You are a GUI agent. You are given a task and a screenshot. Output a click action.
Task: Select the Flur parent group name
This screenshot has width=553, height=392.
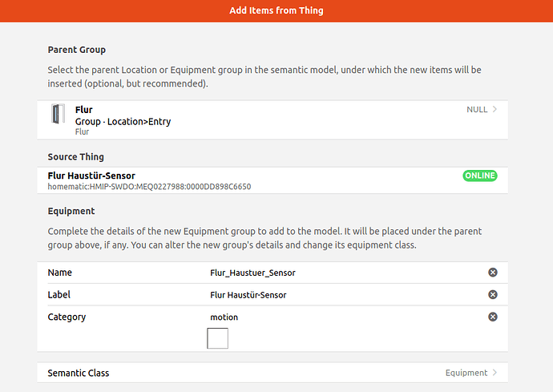83,110
